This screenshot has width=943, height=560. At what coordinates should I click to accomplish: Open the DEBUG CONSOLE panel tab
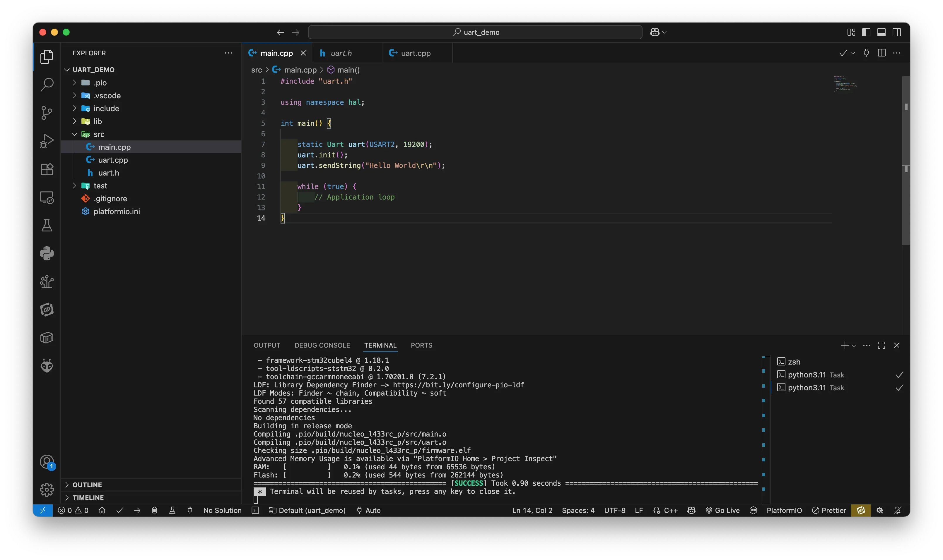[x=322, y=345]
